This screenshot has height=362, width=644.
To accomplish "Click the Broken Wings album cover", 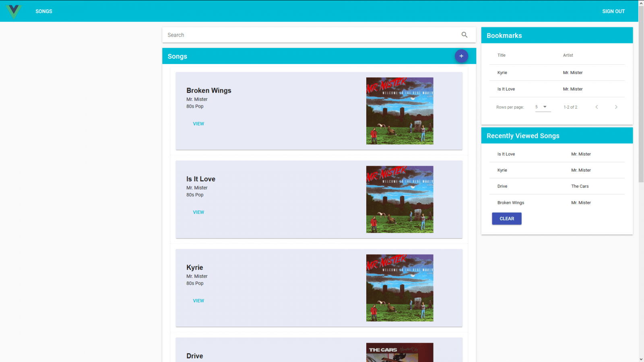I will point(399,111).
